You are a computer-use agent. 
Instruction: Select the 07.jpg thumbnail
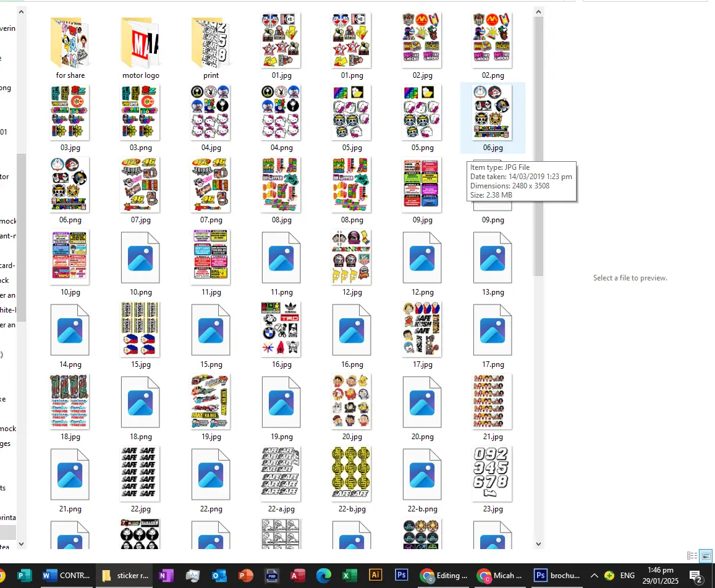140,185
